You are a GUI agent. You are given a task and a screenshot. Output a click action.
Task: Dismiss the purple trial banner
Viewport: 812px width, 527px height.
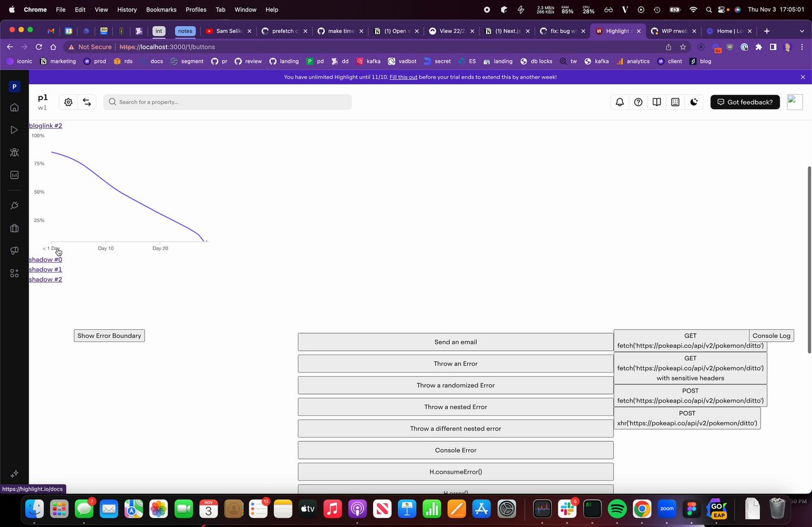click(802, 77)
